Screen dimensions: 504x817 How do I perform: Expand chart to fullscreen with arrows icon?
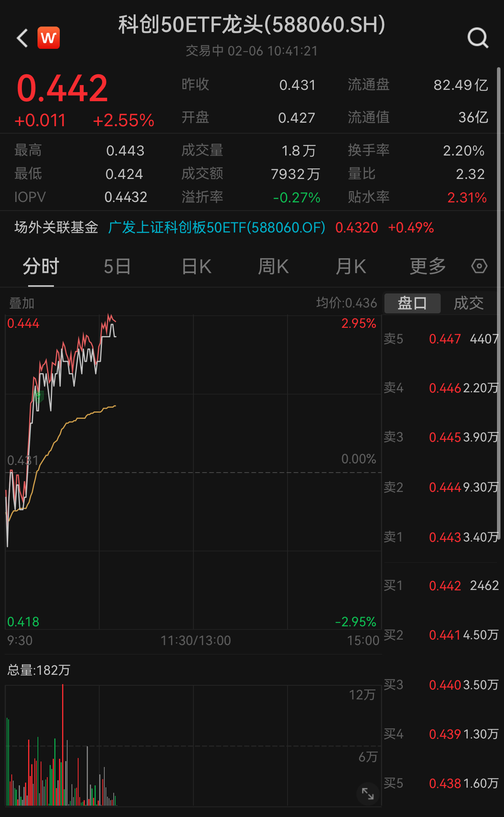click(x=368, y=794)
